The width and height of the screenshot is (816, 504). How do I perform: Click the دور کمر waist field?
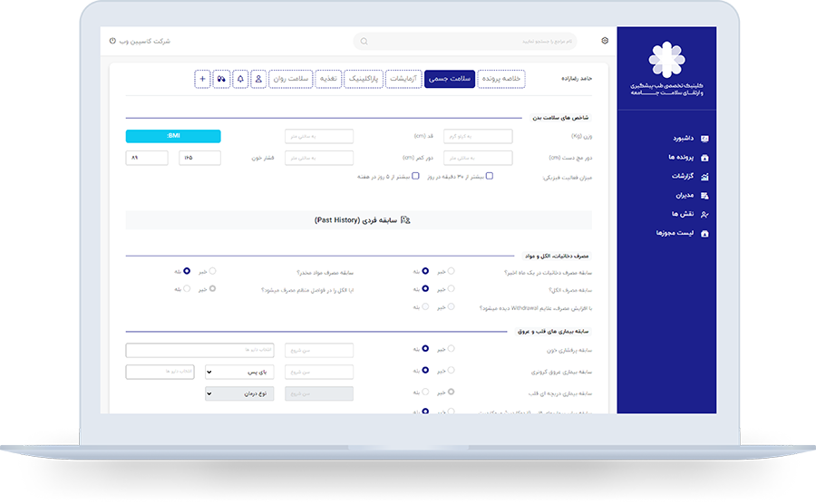319,158
